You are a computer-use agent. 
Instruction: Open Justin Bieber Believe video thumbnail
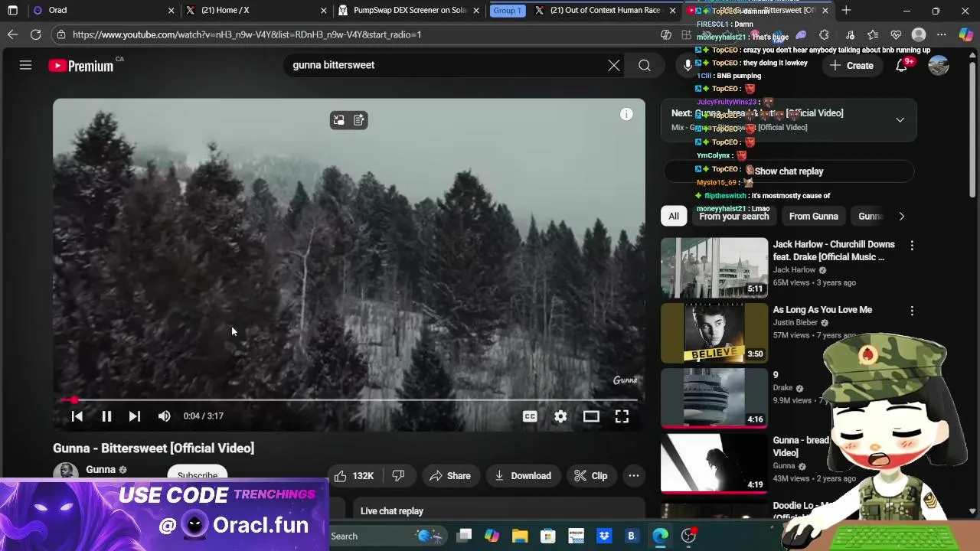pos(714,333)
